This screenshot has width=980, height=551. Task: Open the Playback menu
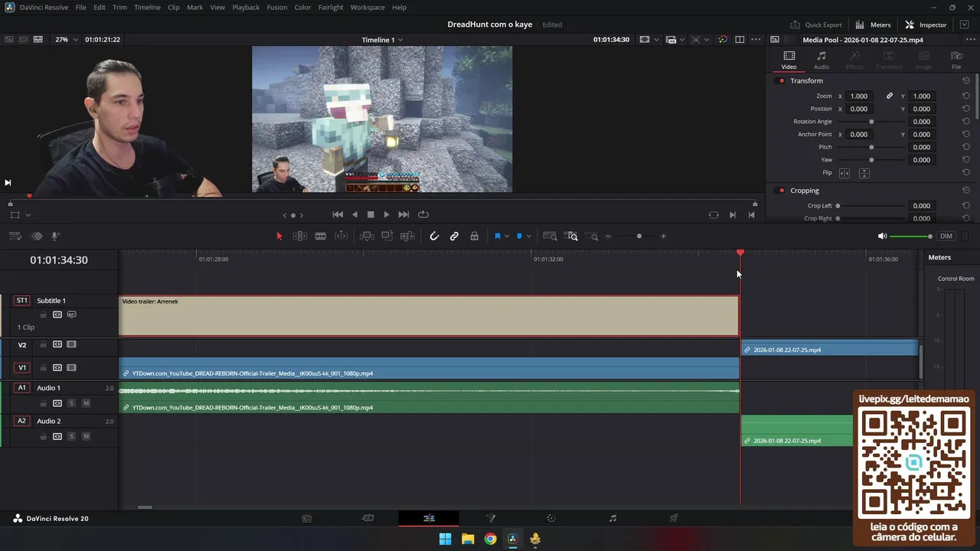click(246, 8)
